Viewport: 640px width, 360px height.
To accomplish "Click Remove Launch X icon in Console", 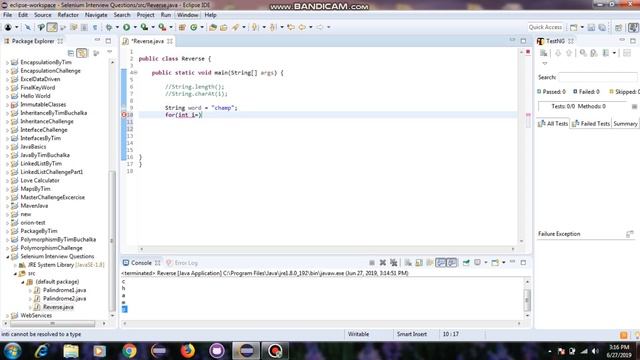I will tap(382, 262).
